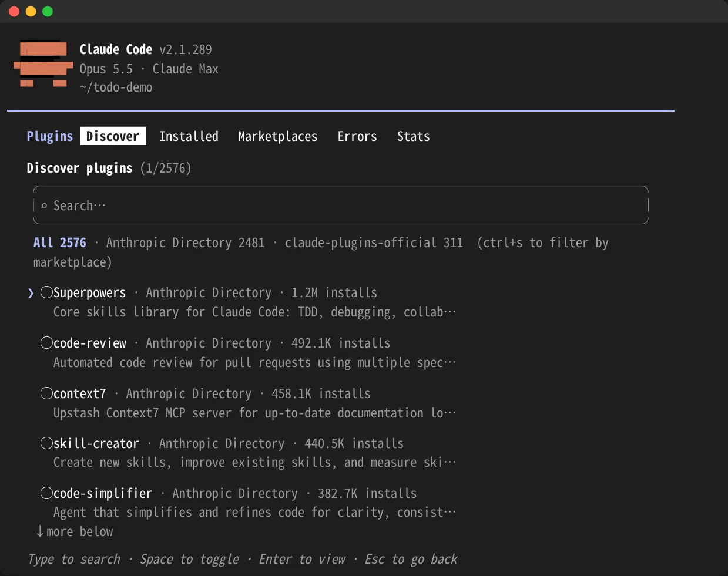Image resolution: width=728 pixels, height=576 pixels.
Task: Click the down arrow next to more below
Action: (x=40, y=531)
